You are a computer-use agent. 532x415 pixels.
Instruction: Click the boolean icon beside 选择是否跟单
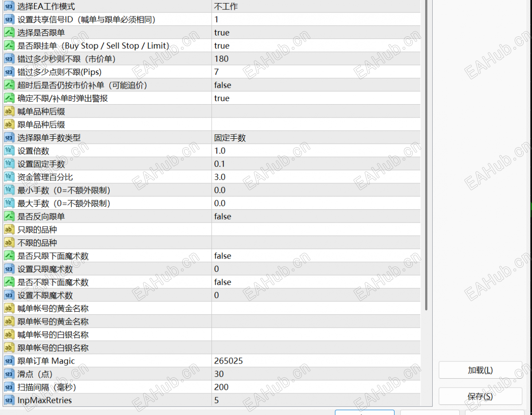[9, 32]
